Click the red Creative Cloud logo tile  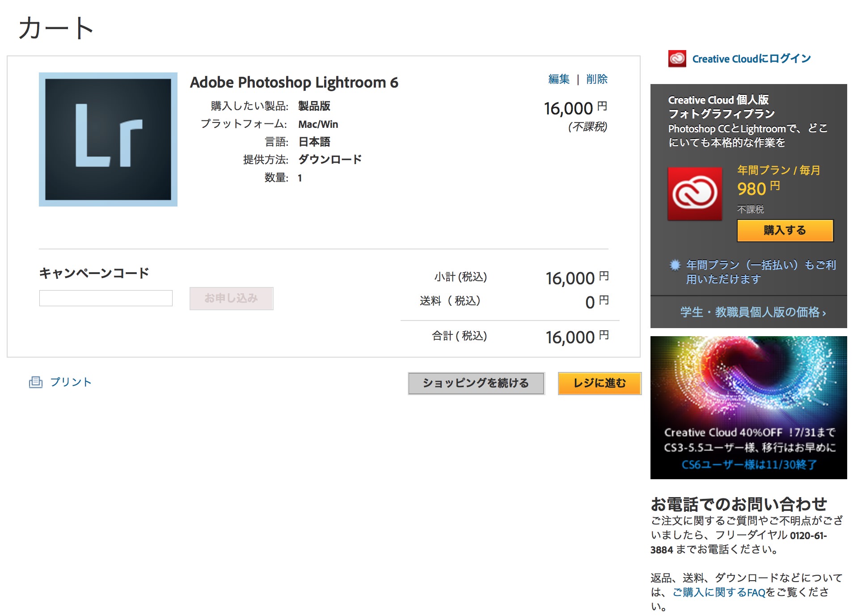[x=695, y=194]
